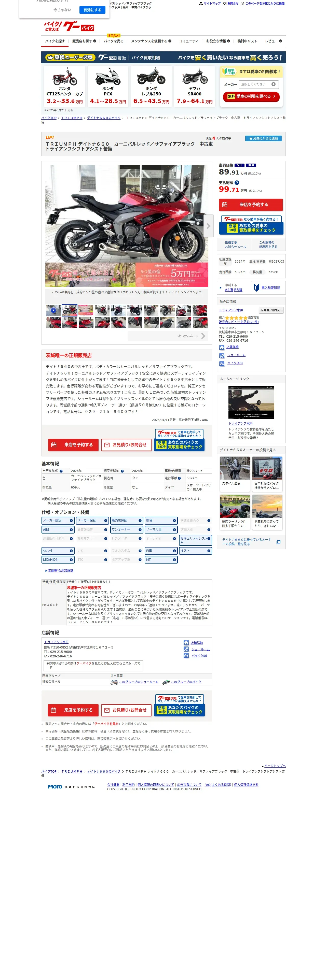Screen dimensions: 327x980
Task: Open この車種の相場表を見る
Action: pyautogui.click(x=268, y=245)
